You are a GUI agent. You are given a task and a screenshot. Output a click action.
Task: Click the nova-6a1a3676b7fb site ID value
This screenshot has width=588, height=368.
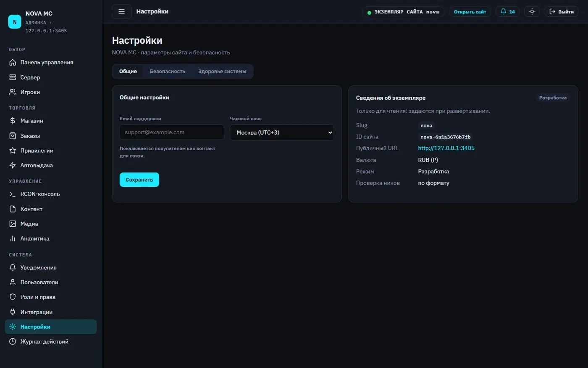point(446,137)
